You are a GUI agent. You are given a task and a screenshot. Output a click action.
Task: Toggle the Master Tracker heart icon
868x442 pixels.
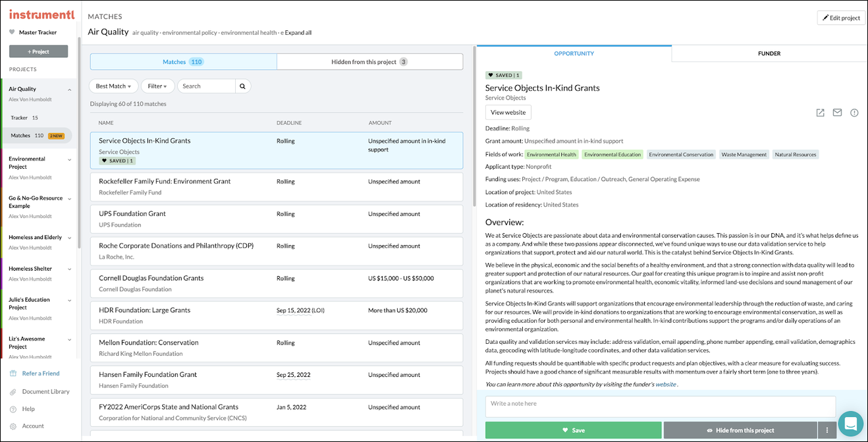pos(12,32)
